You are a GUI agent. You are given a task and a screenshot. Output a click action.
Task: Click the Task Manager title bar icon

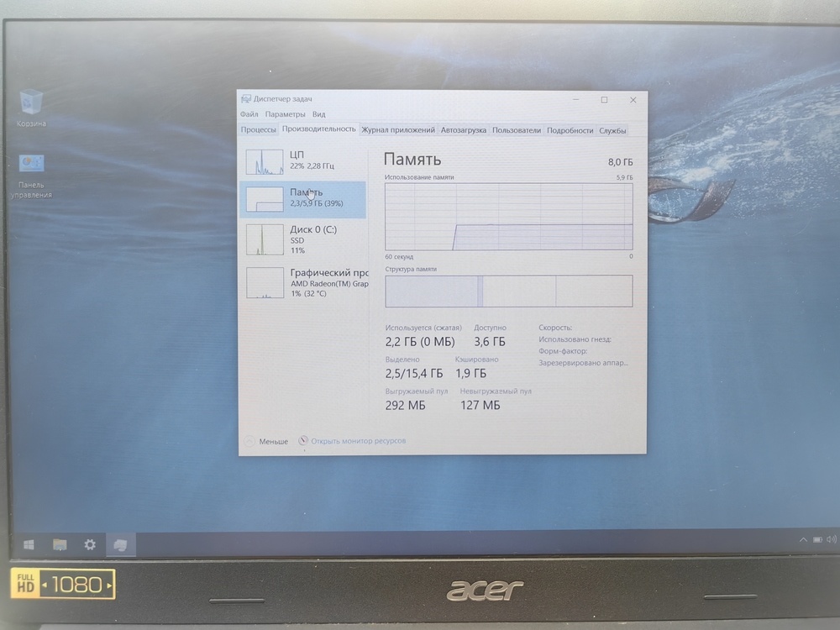point(246,98)
